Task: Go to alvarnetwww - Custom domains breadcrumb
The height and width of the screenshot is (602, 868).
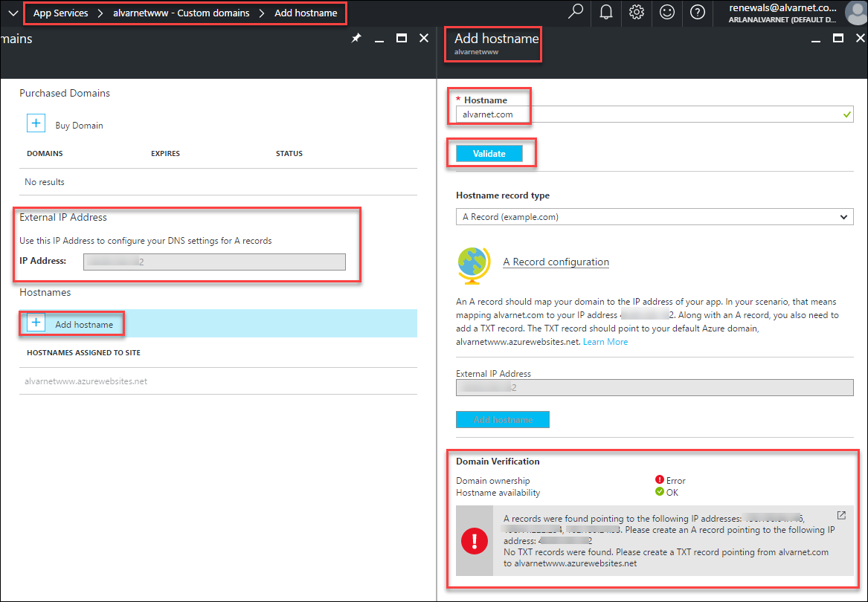Action: coord(181,13)
